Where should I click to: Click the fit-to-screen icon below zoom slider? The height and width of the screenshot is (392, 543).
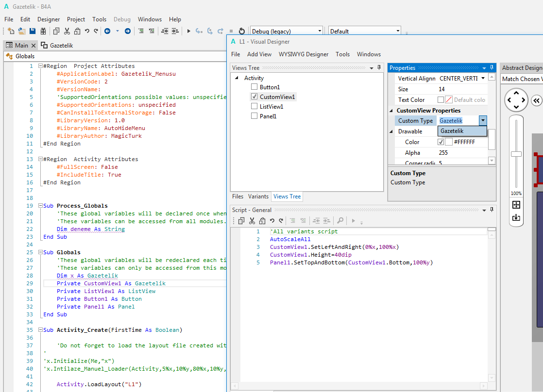coord(516,205)
